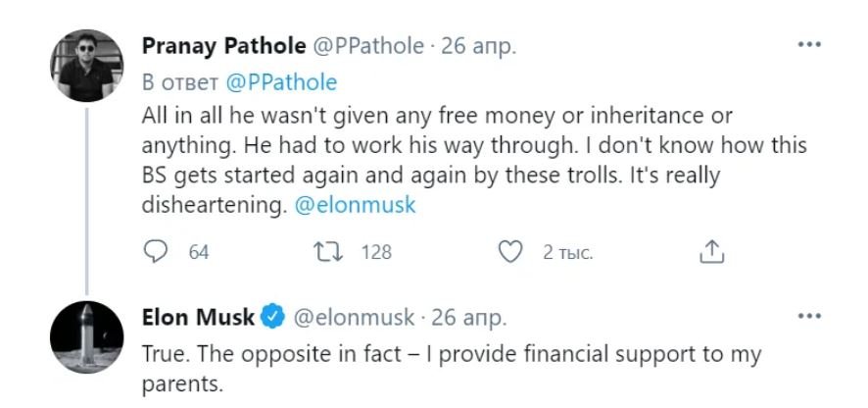Reply to Pranay Pathole's tweet
The height and width of the screenshot is (408, 868).
point(156,252)
